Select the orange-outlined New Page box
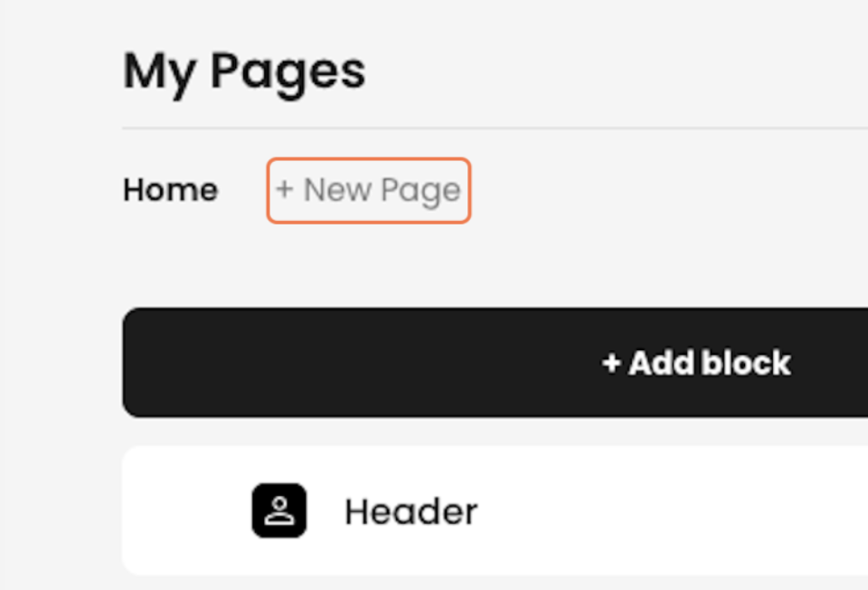 point(369,191)
